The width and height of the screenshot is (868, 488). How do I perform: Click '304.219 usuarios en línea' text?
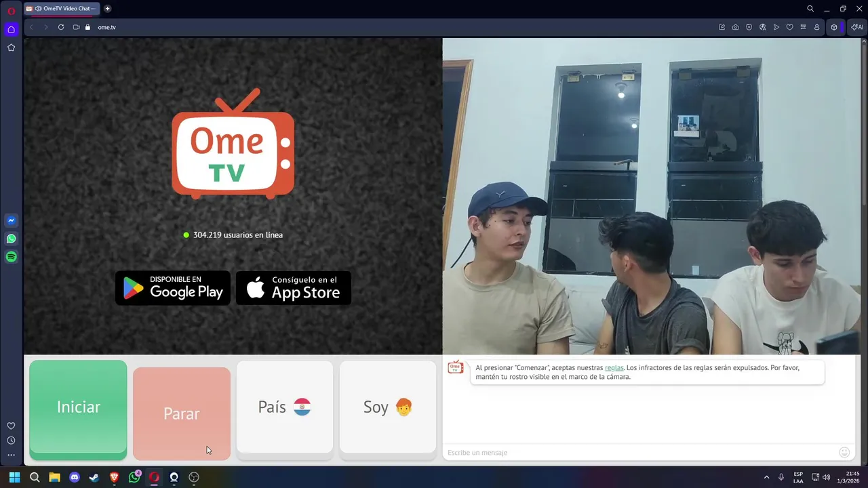238,235
